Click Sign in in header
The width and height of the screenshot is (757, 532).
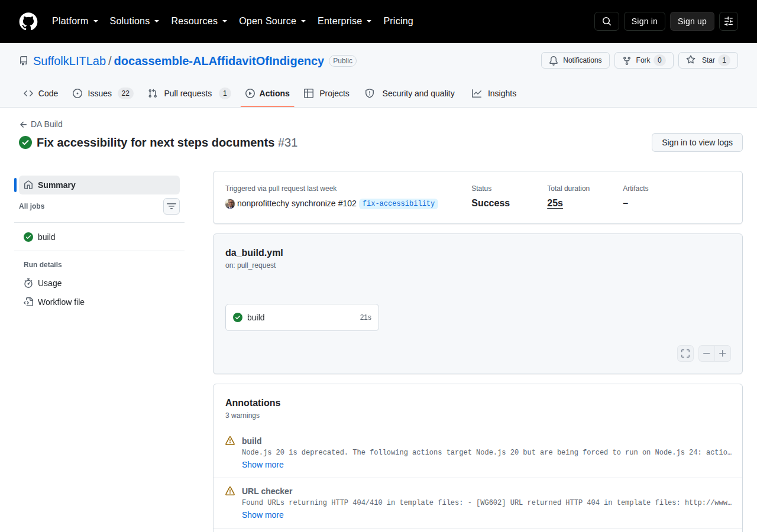(x=644, y=21)
